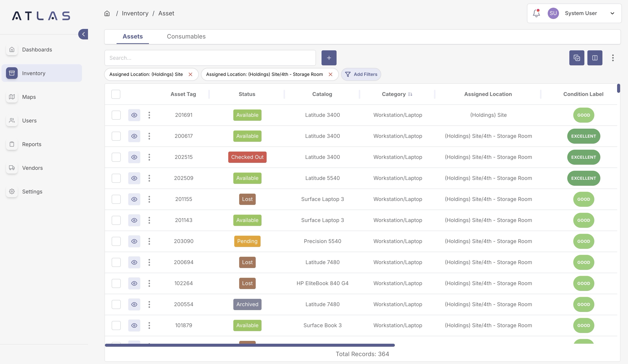Screen dimensions: 628x364
Task: Tick the select-all header checkbox
Action: (116, 94)
